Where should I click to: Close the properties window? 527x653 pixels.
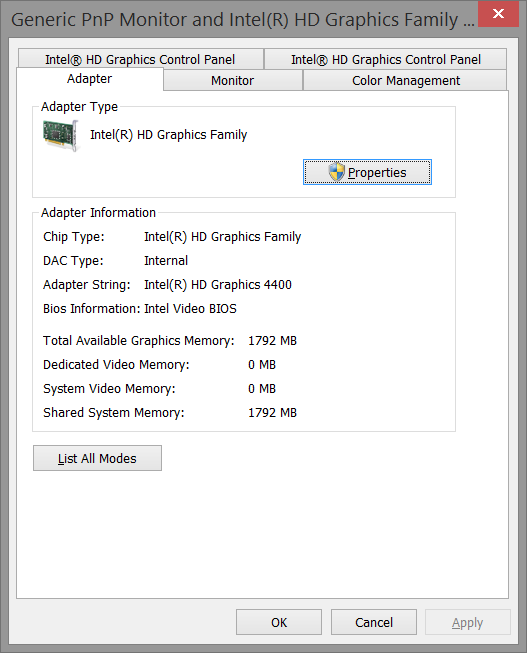498,14
